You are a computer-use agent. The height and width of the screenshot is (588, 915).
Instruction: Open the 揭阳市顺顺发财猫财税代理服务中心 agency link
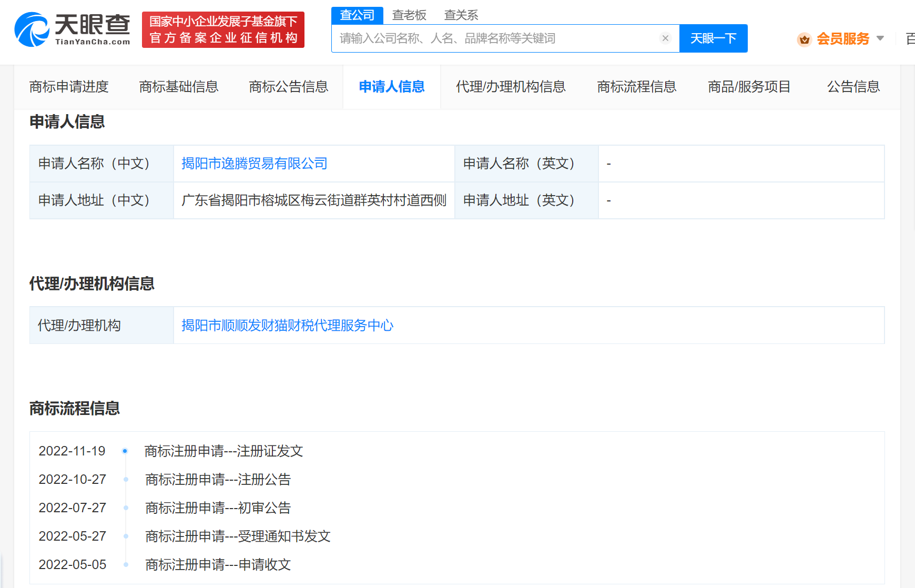click(288, 326)
